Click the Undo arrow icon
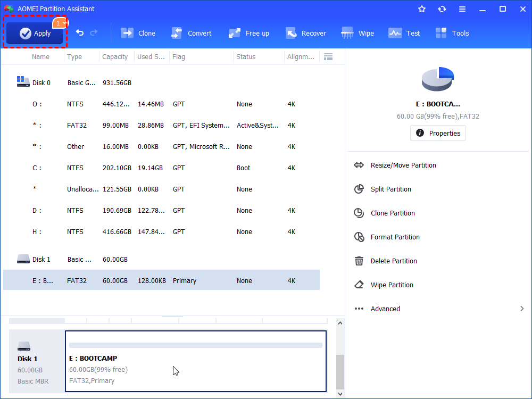 click(x=80, y=32)
